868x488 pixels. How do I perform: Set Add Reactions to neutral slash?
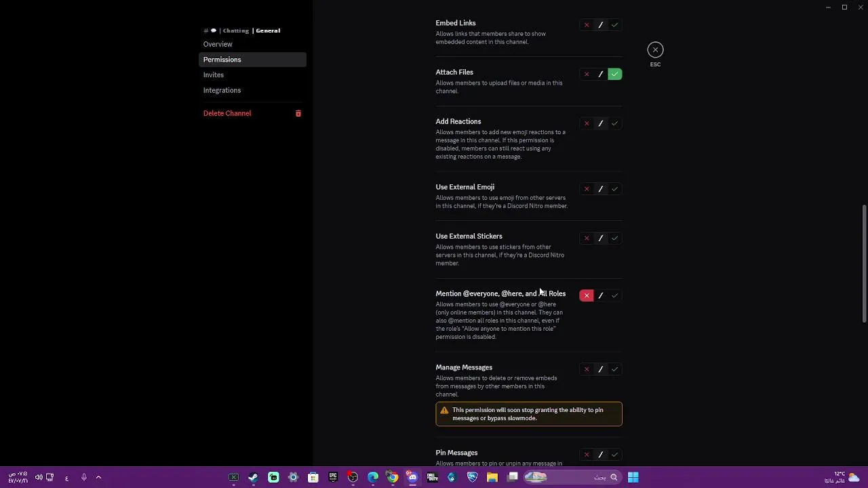click(601, 123)
